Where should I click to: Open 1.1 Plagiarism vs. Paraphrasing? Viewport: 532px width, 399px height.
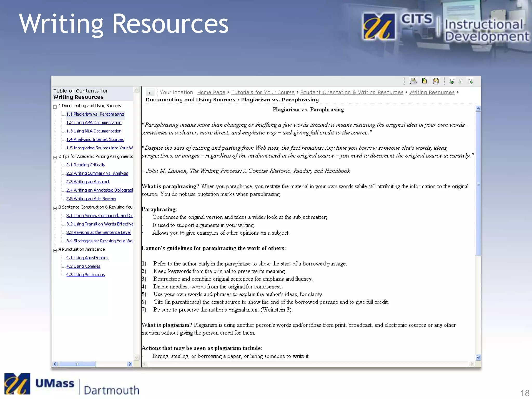coord(95,114)
